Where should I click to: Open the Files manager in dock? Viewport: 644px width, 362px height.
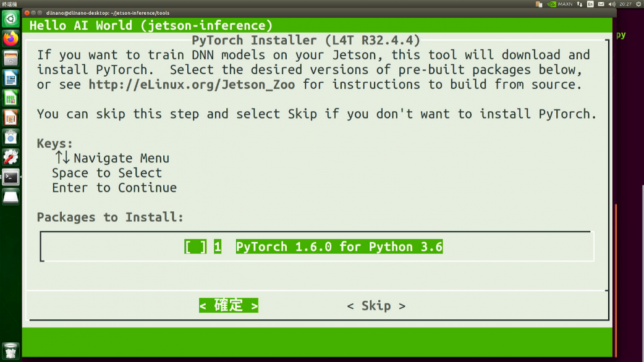[x=11, y=58]
